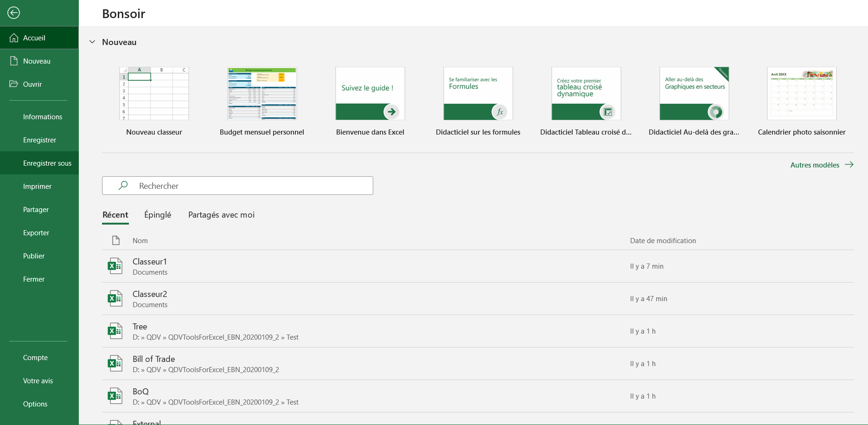Click 'Il y a 47 min' date entry
868x425 pixels.
coord(648,298)
